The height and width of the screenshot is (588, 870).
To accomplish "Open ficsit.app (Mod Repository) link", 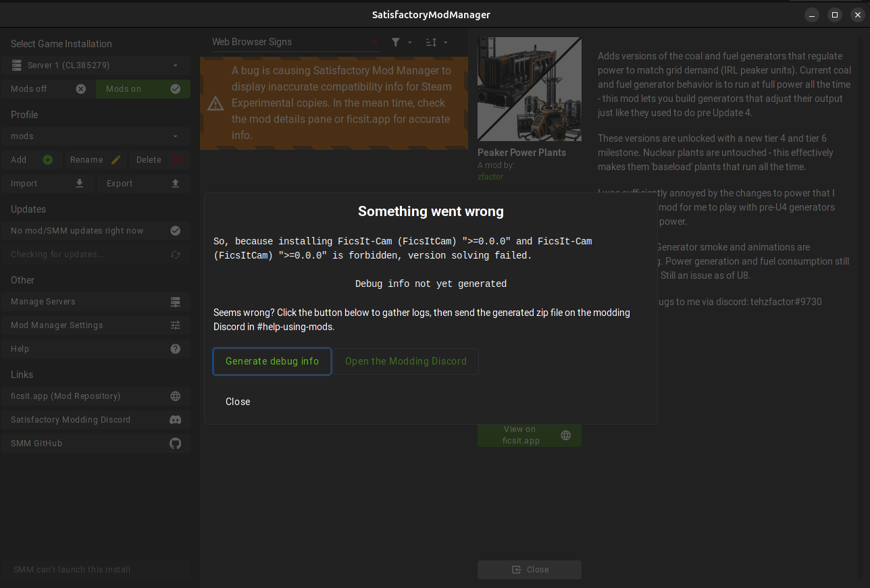I will (x=96, y=396).
